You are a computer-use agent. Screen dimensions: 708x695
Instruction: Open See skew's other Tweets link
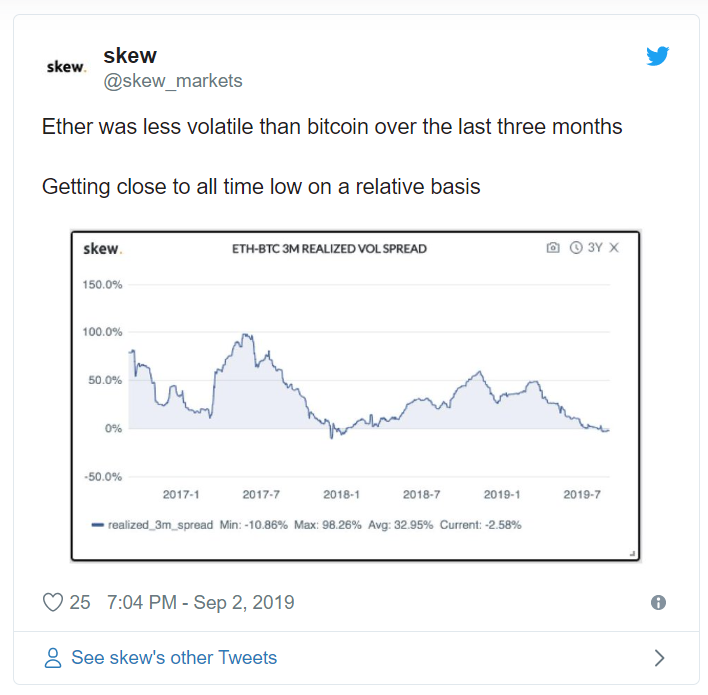(174, 658)
